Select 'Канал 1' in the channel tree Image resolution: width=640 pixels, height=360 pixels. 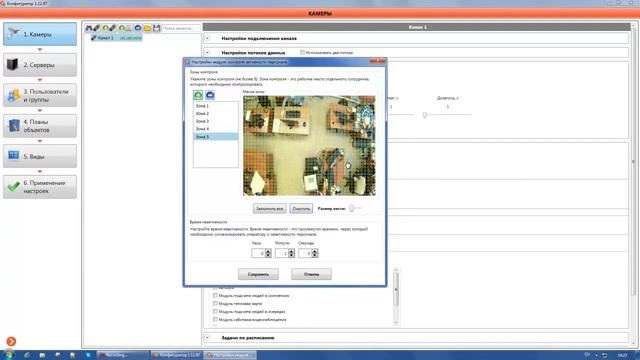pyautogui.click(x=116, y=38)
